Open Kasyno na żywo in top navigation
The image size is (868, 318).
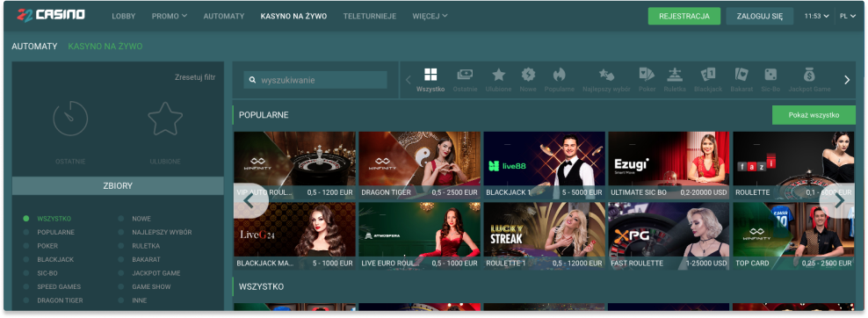(x=293, y=16)
